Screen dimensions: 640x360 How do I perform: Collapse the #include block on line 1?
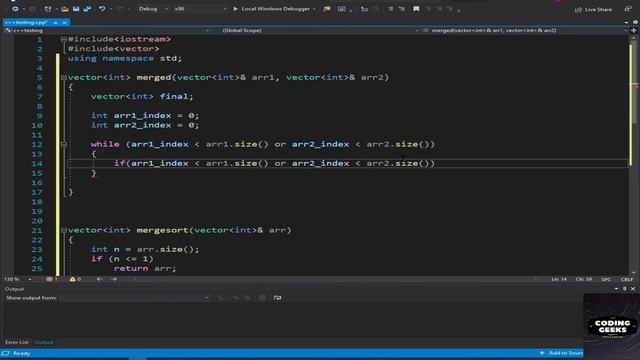pos(64,40)
